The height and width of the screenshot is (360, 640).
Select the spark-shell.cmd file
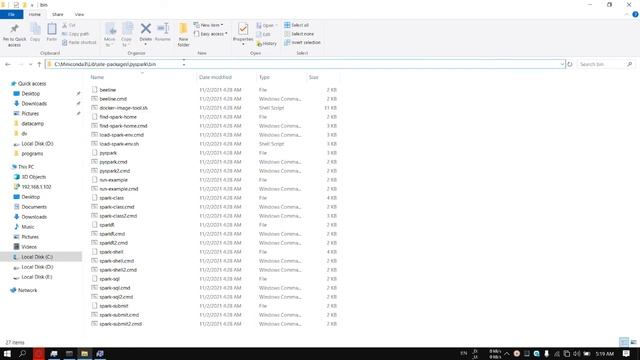click(x=117, y=261)
